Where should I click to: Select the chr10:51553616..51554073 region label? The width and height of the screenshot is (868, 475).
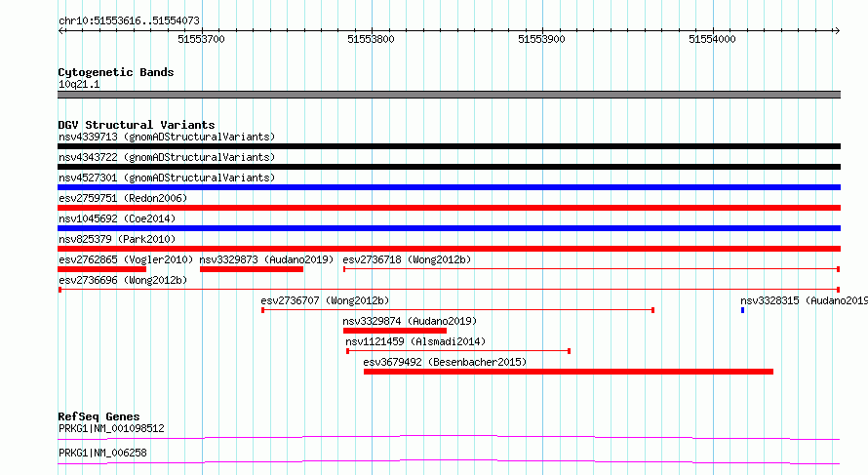(x=129, y=20)
